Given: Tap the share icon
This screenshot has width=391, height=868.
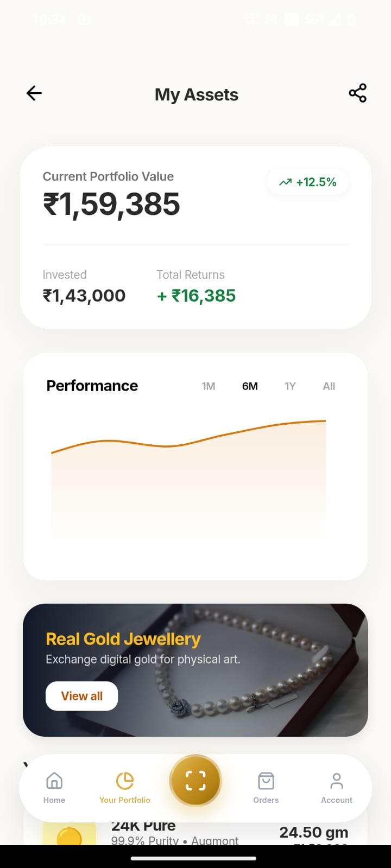Looking at the screenshot, I should coord(357,93).
